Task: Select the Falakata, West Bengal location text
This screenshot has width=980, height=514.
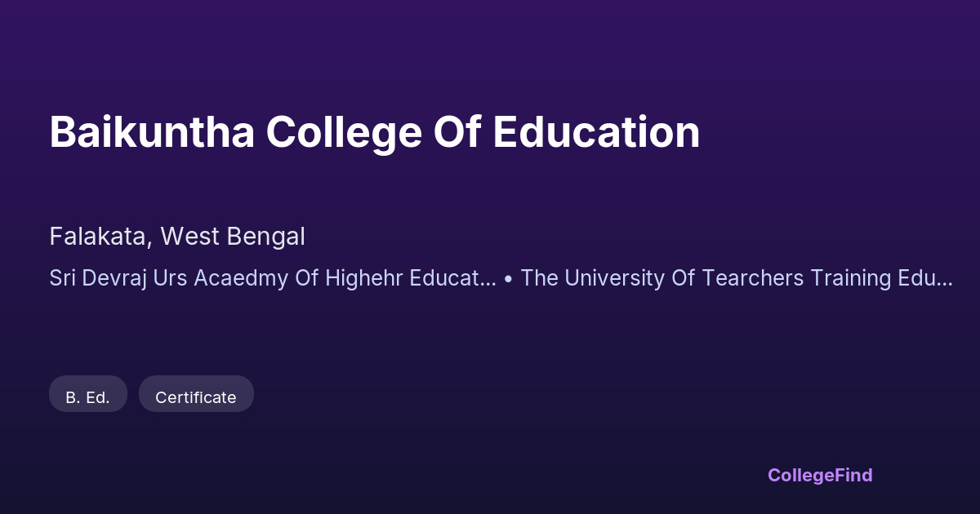Action: click(177, 237)
